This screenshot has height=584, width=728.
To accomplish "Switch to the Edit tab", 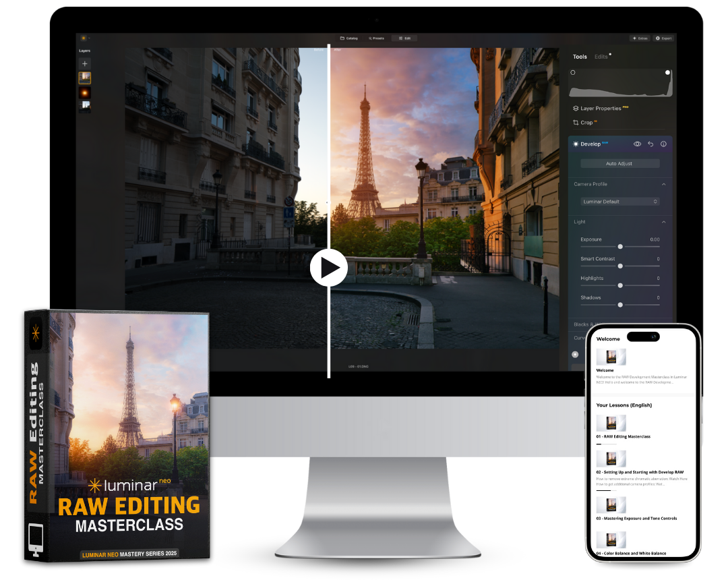I will pos(405,38).
